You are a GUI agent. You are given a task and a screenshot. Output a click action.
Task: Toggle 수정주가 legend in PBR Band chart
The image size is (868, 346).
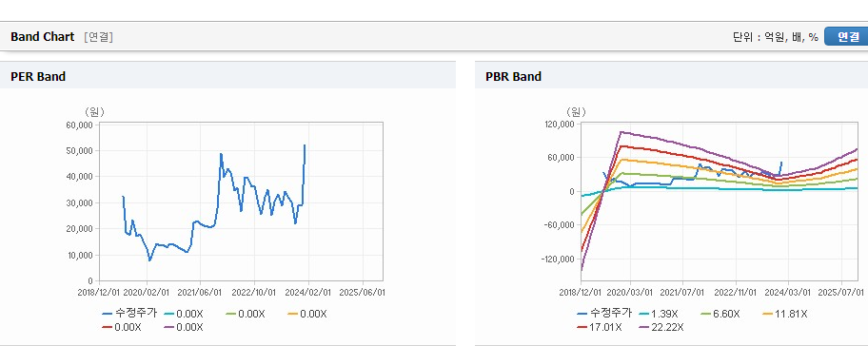point(604,314)
